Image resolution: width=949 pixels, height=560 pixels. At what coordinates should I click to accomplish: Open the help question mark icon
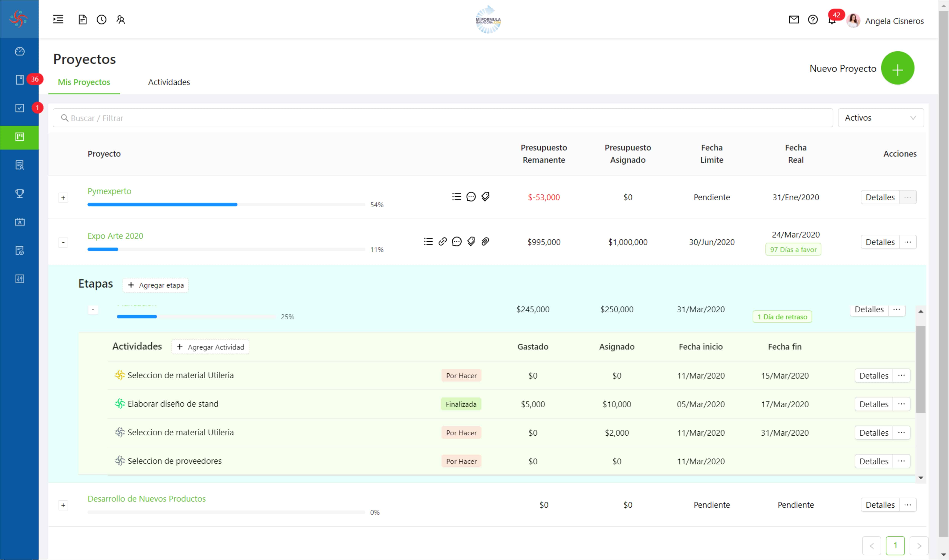tap(812, 20)
